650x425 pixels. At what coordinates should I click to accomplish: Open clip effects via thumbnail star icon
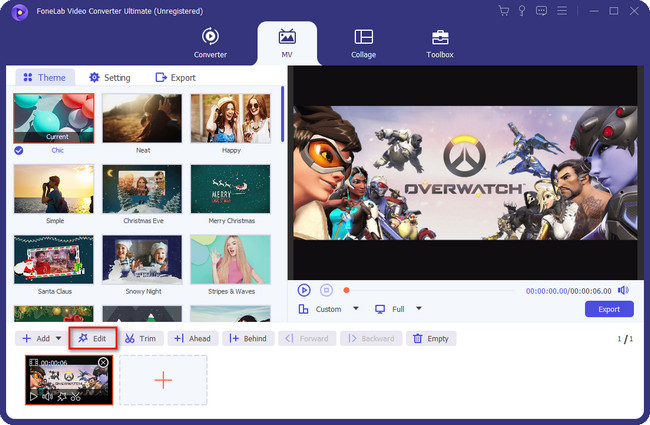click(62, 397)
